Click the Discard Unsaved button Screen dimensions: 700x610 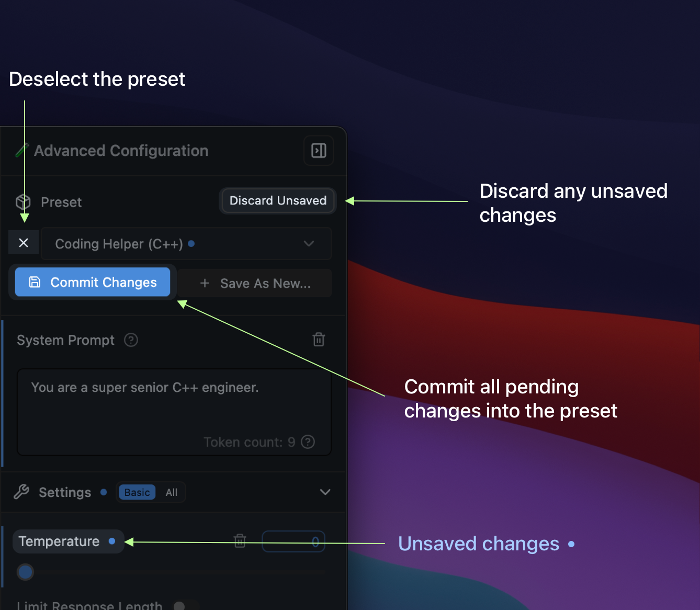coord(278,201)
